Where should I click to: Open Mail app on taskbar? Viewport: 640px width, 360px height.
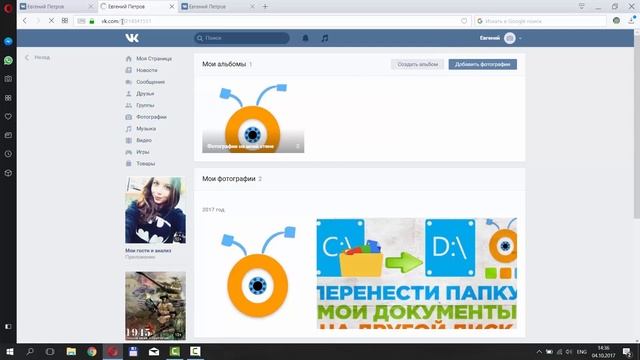(154, 351)
